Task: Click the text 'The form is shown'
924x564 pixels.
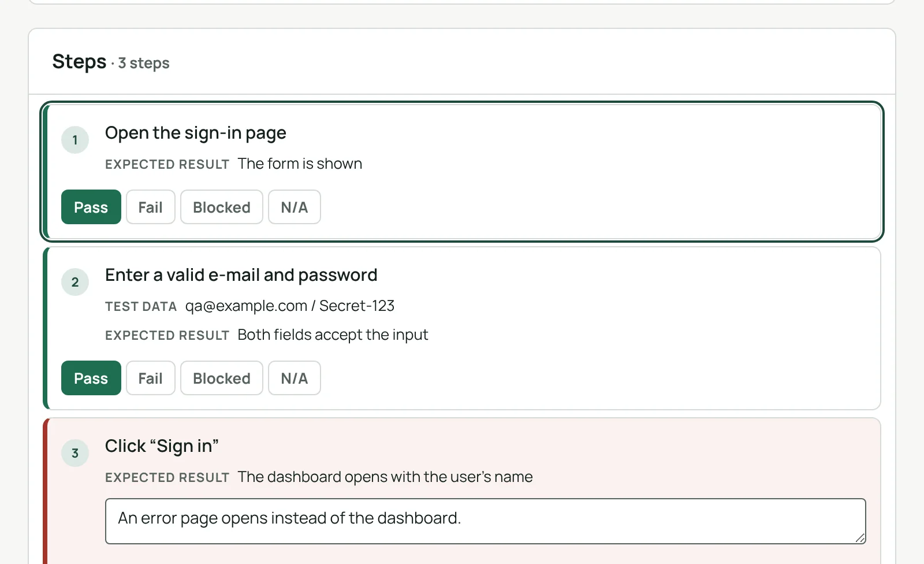Action: tap(300, 164)
